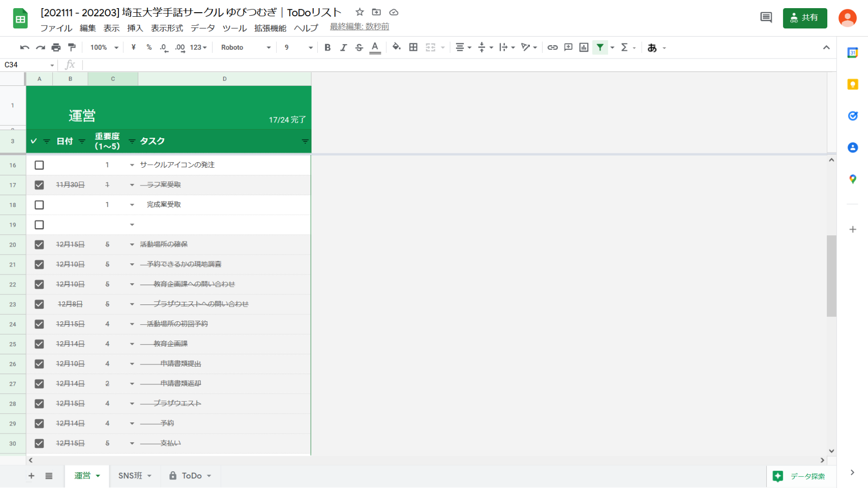Open the borders tool

(413, 47)
